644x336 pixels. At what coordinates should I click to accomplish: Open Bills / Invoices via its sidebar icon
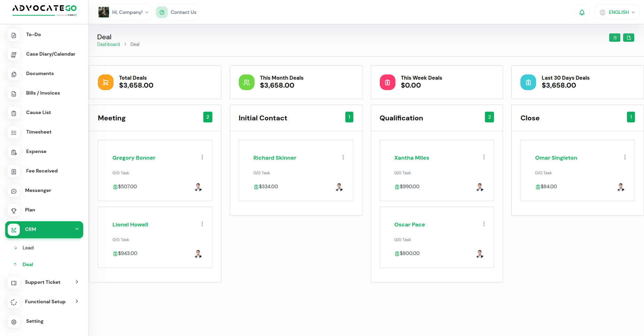pos(14,94)
